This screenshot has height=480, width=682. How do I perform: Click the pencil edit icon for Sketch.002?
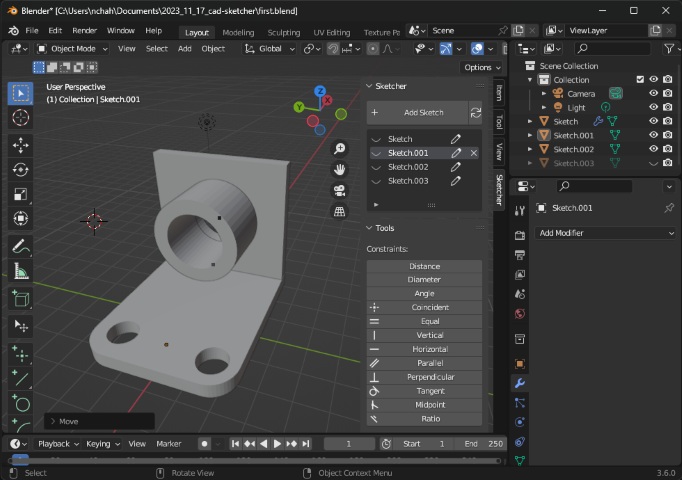click(456, 167)
